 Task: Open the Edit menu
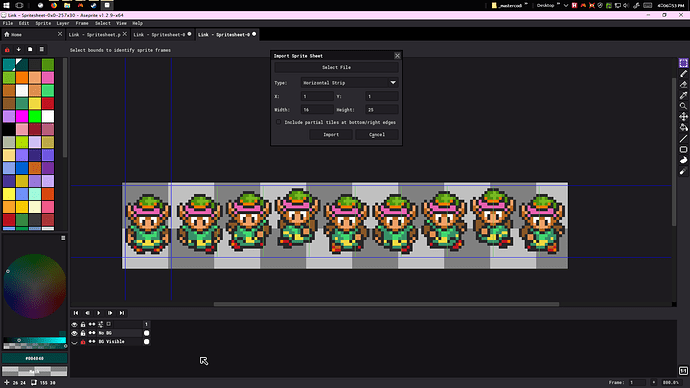coord(24,23)
